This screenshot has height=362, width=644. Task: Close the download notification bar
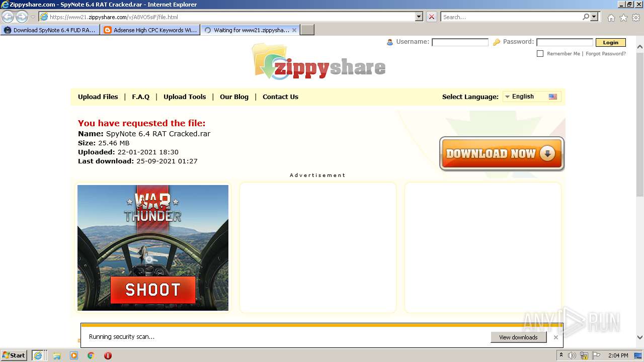[555, 337]
